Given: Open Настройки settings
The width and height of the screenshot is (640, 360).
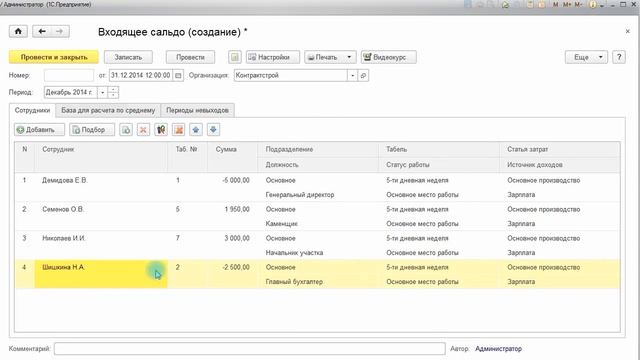Looking at the screenshot, I should (x=273, y=57).
